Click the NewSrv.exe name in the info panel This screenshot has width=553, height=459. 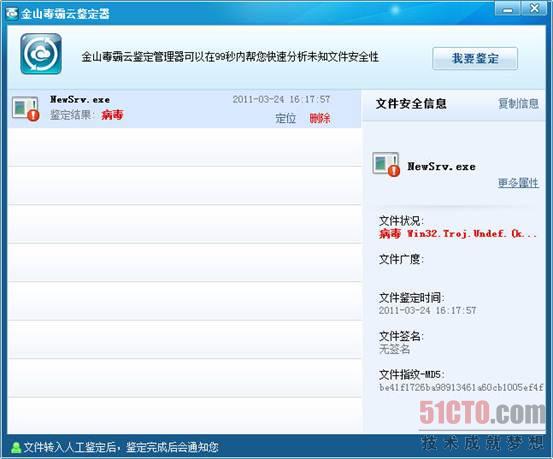point(441,166)
